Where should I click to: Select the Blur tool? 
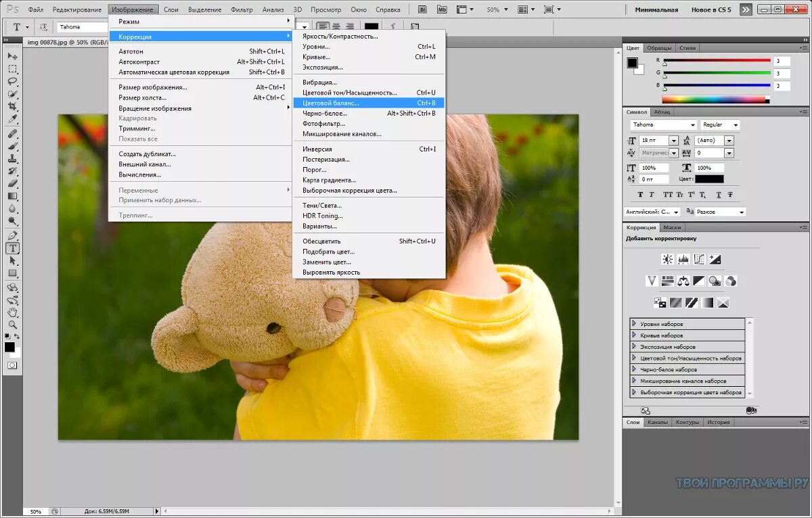coord(12,208)
